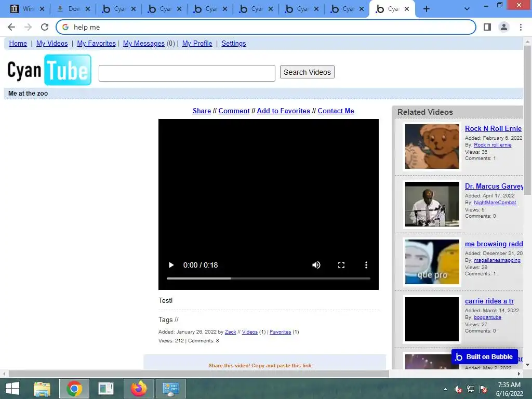The image size is (532, 399).
Task: Click Add to Favorites link
Action: pyautogui.click(x=283, y=111)
